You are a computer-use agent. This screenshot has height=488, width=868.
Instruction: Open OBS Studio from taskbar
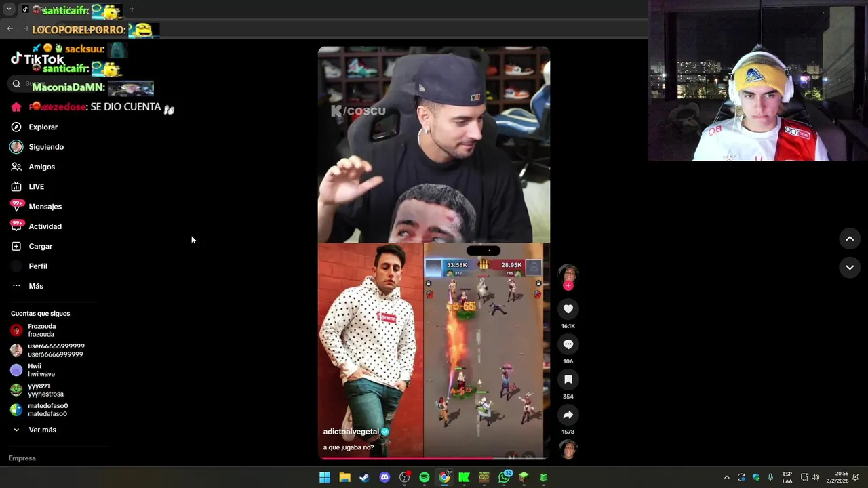(405, 477)
